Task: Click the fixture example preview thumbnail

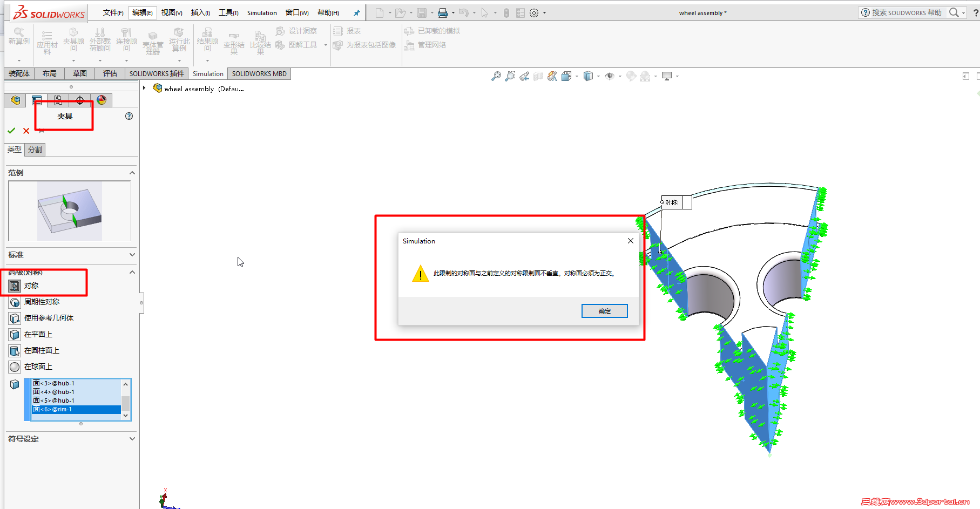Action: 70,211
